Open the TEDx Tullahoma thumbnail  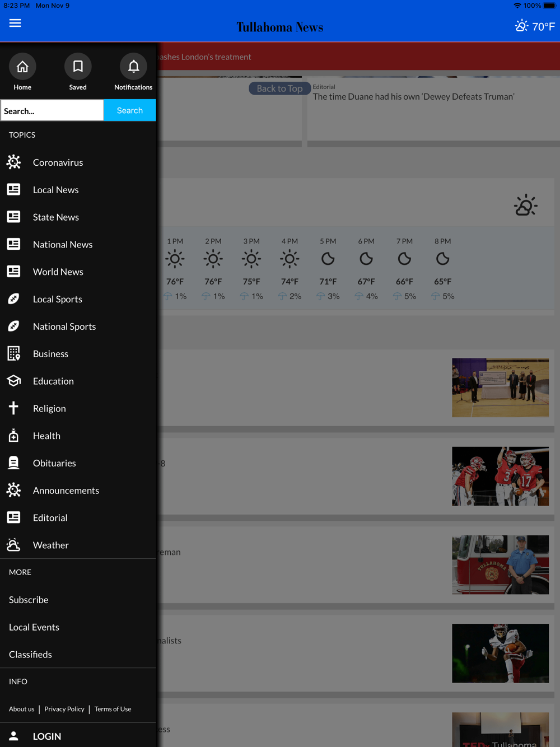coord(500,729)
